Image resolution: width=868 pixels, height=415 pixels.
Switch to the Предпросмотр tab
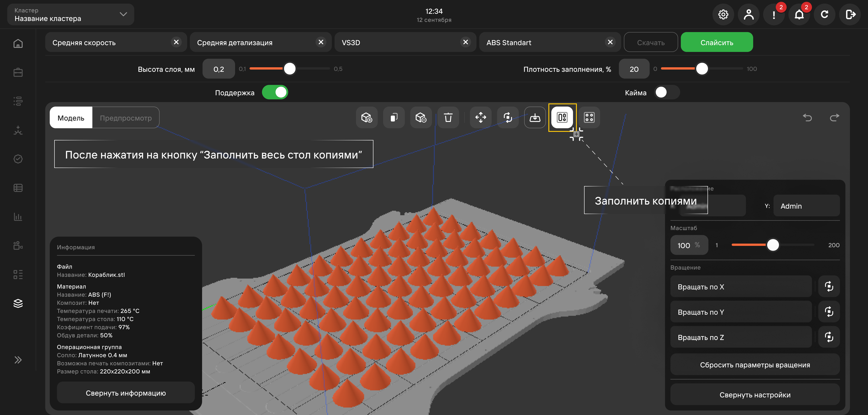[x=126, y=117]
